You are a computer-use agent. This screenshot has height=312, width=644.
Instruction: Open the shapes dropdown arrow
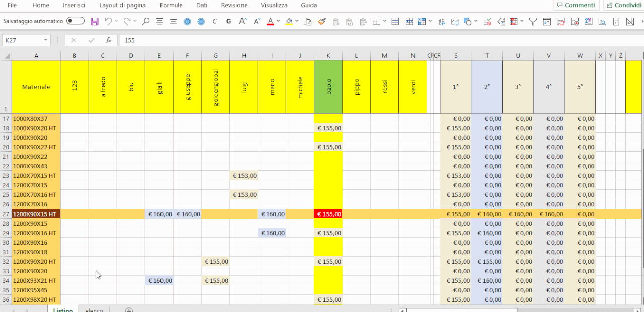476,21
